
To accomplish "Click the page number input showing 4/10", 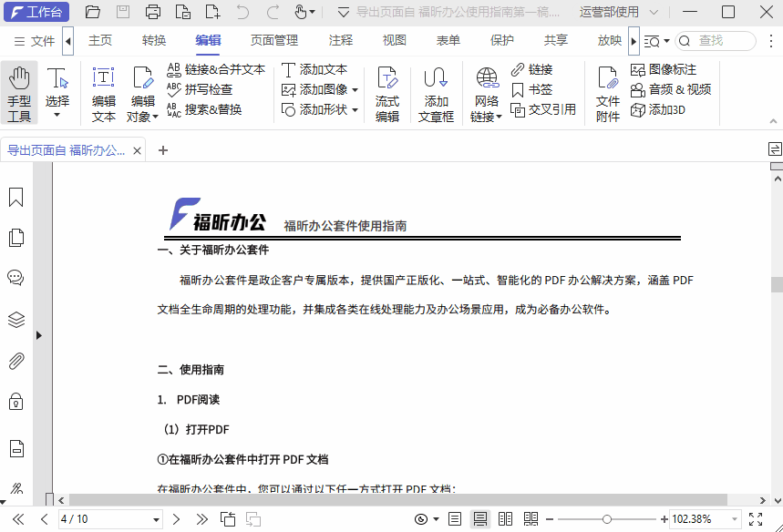I will (x=100, y=518).
